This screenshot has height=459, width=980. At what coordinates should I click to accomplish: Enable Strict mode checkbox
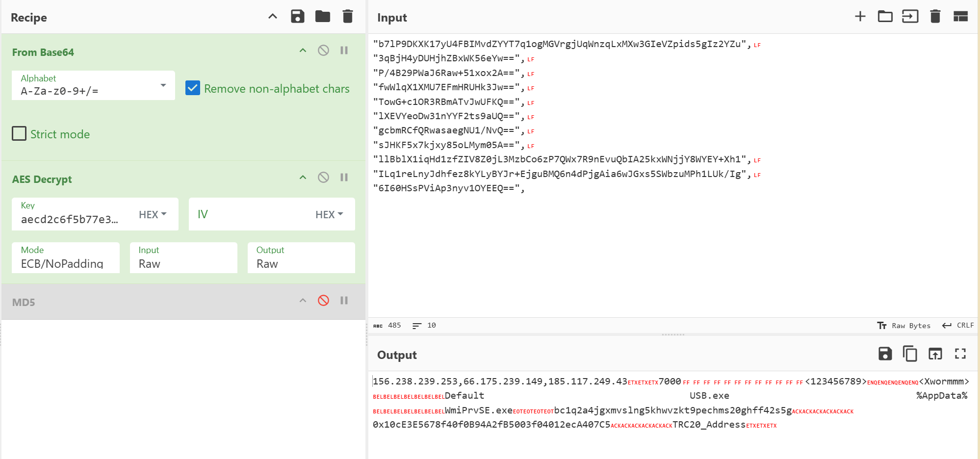(x=19, y=133)
